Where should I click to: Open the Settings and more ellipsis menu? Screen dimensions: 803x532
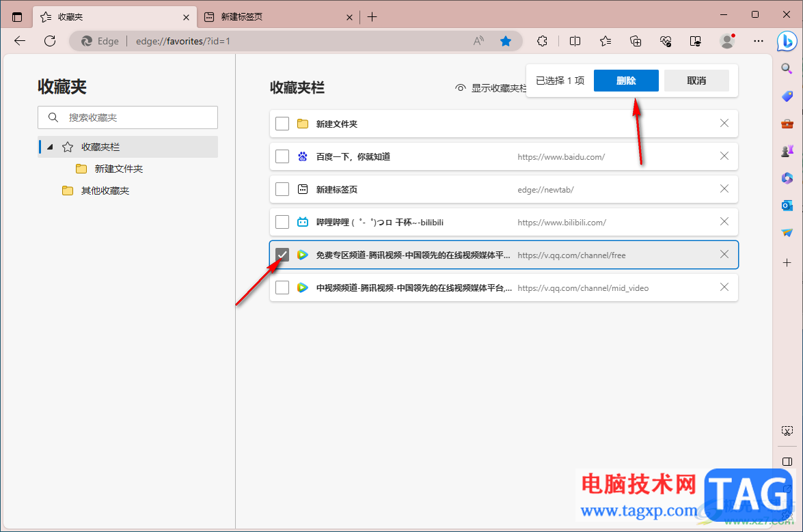coord(759,42)
